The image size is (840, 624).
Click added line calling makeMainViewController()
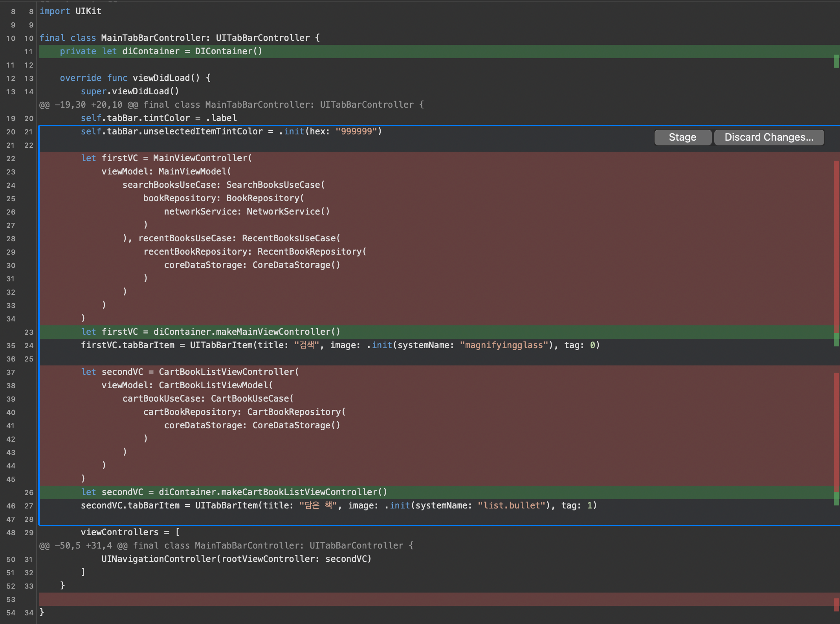[x=211, y=332]
